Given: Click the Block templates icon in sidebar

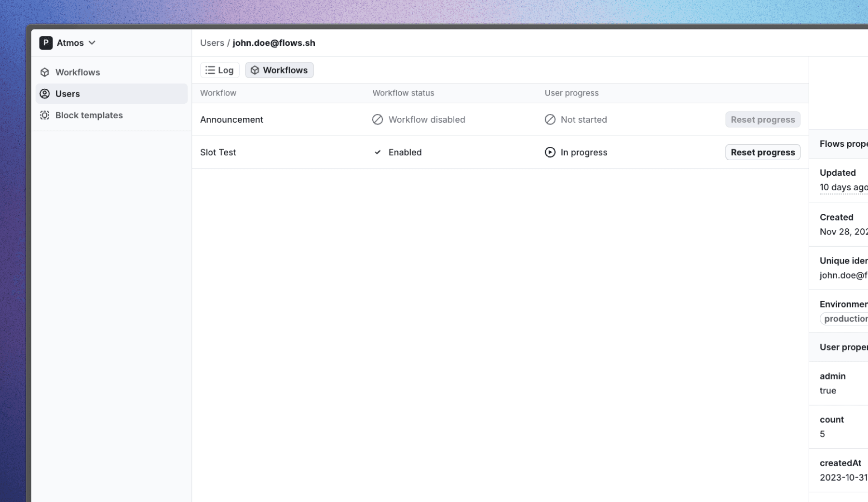Looking at the screenshot, I should [x=45, y=115].
